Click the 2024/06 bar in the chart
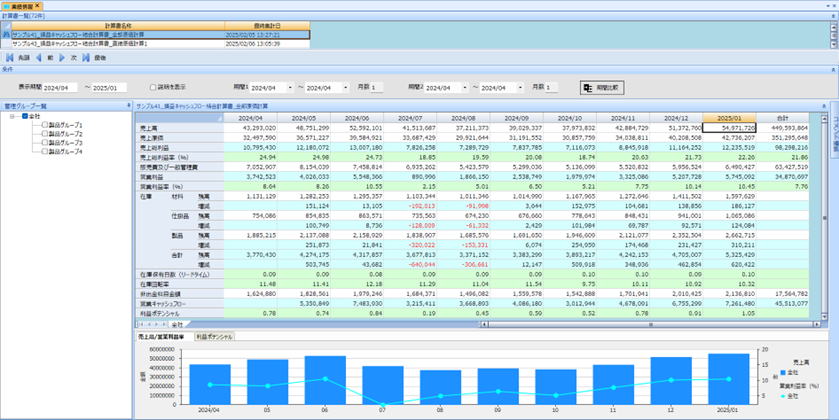Screen dimensions: 839x420 click(325, 380)
